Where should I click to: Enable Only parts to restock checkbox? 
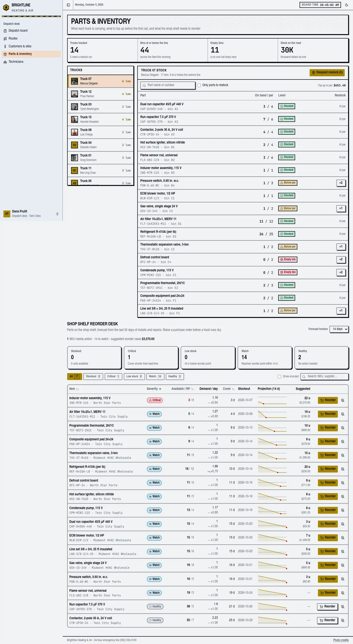click(x=199, y=85)
